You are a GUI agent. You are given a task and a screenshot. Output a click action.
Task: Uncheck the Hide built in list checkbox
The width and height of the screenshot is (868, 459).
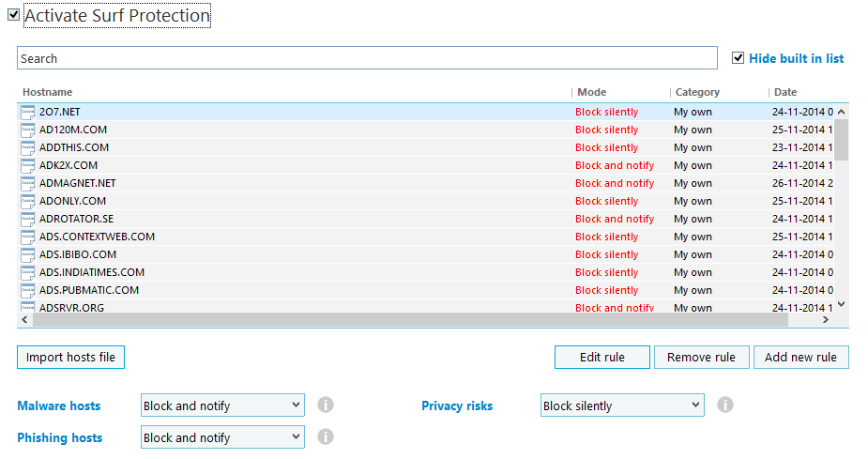pos(739,58)
